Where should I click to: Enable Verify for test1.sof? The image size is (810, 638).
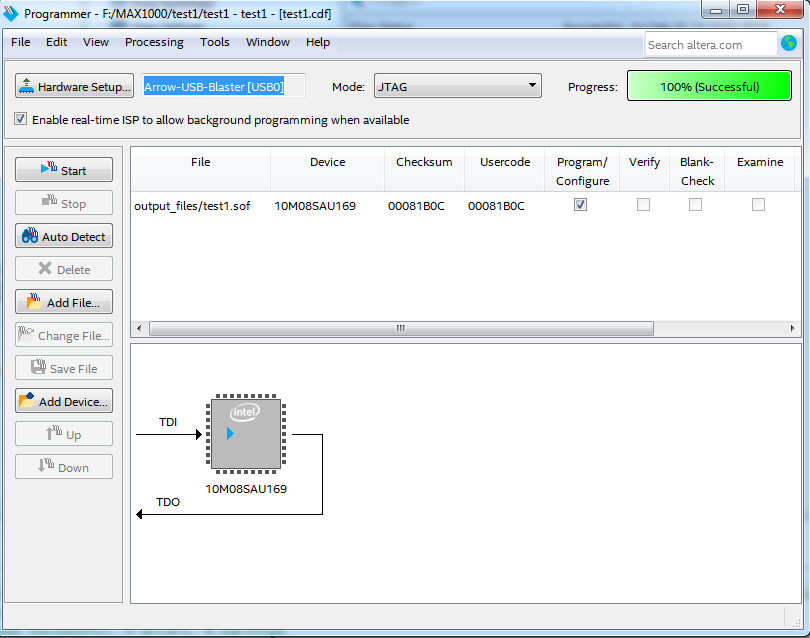click(x=643, y=205)
